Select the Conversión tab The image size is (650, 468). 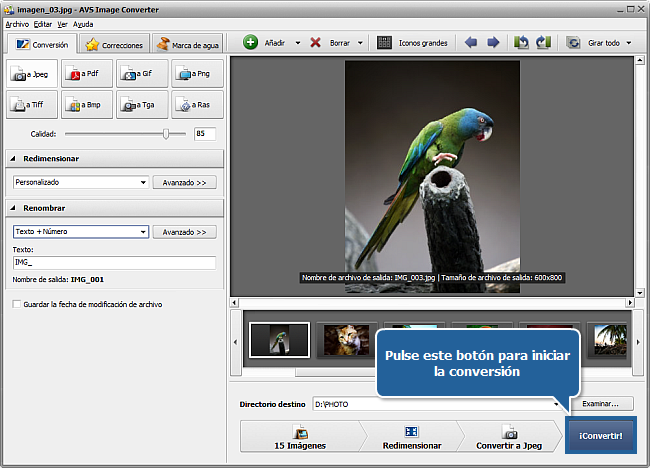(42, 44)
